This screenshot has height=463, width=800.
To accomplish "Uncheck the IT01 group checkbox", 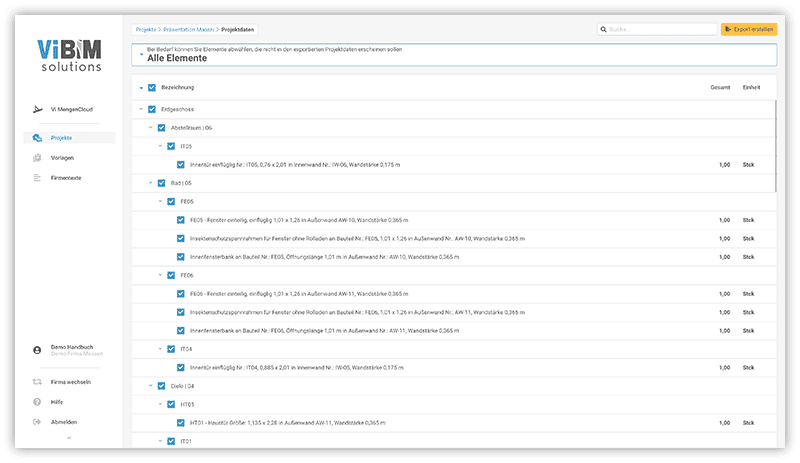I will [171, 441].
